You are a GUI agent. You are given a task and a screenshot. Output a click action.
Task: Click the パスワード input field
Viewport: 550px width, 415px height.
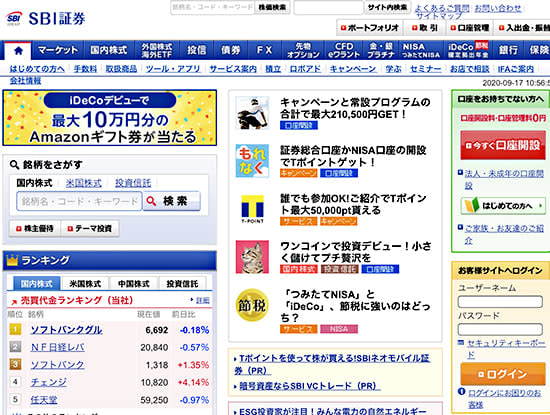click(x=500, y=329)
